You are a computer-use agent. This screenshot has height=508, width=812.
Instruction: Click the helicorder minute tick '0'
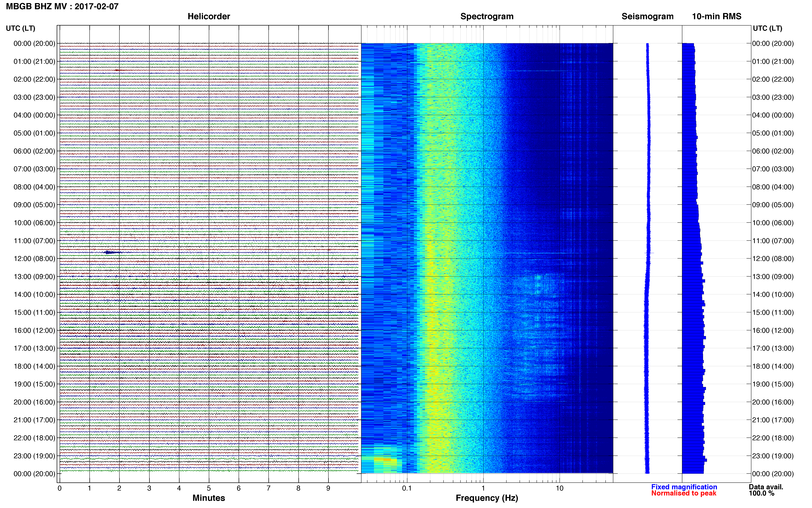[59, 488]
